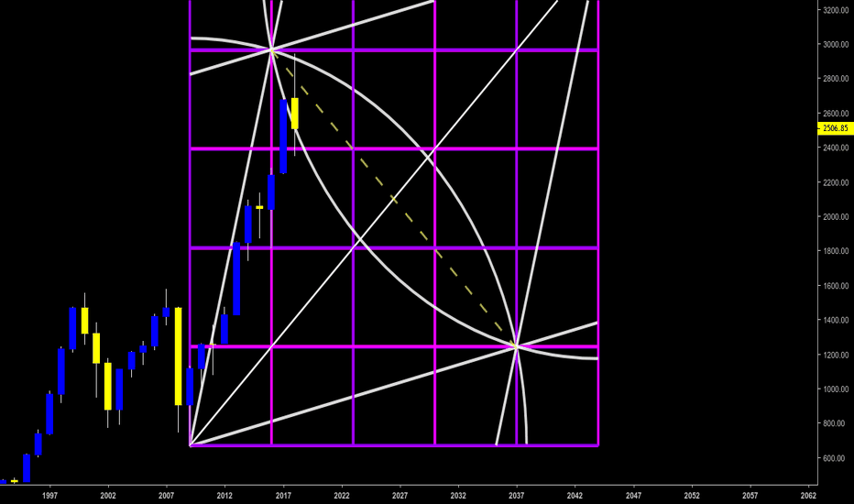This screenshot has height=504, width=854.
Task: Click the 2032 year label on time axis
Action: pos(458,495)
